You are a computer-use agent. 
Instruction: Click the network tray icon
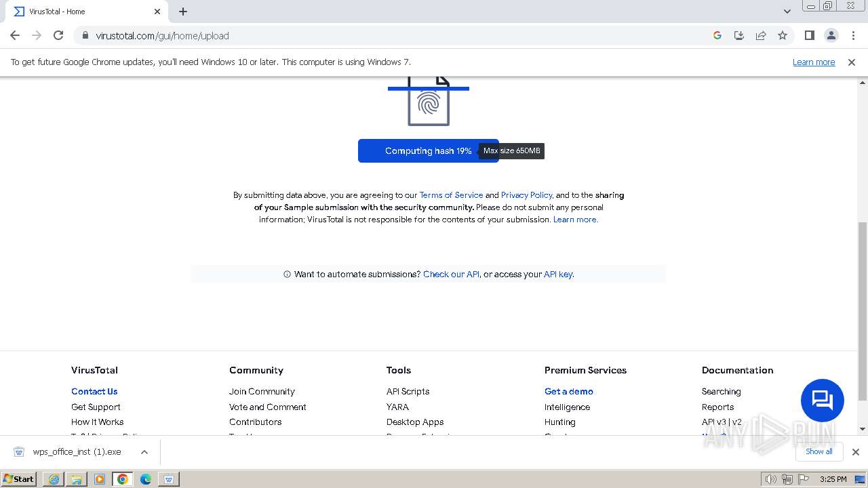tap(787, 479)
